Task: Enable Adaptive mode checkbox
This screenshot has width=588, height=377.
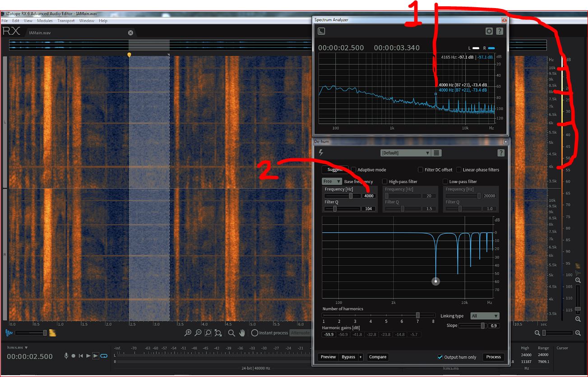Action: point(354,170)
